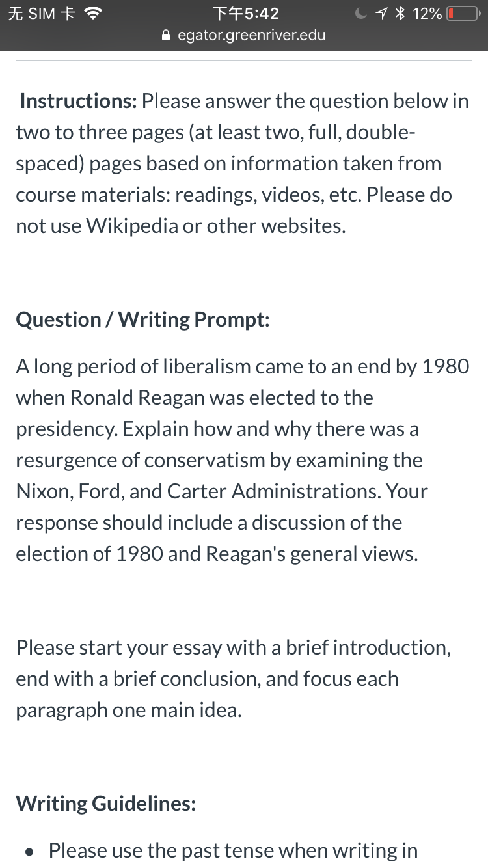This screenshot has width=488, height=868.
Task: Tap the Nixon, Ford, and Carter line
Action: point(222,491)
